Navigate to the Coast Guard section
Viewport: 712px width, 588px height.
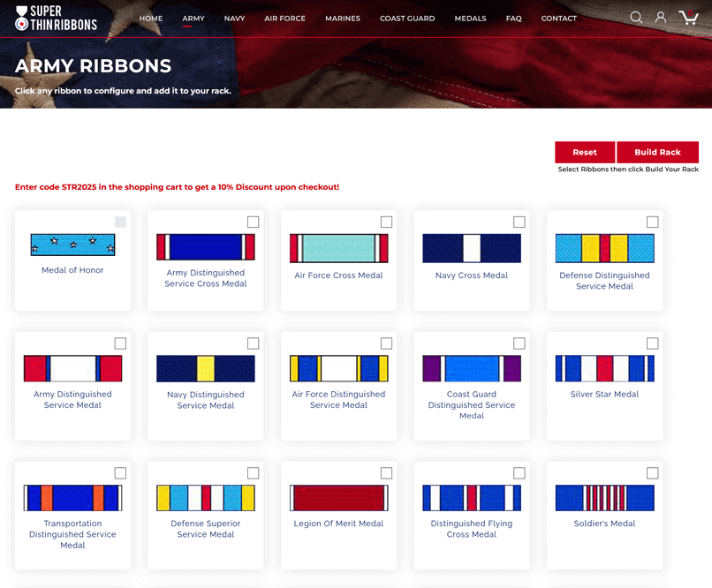[407, 19]
